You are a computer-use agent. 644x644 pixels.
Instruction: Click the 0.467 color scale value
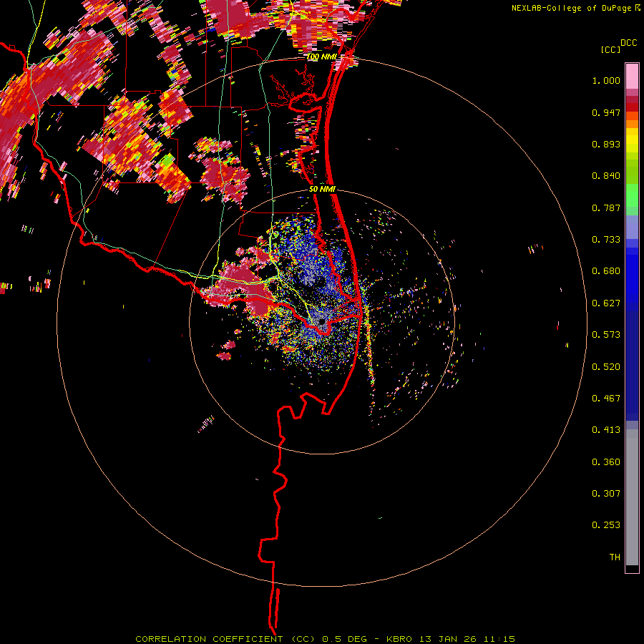(606, 399)
